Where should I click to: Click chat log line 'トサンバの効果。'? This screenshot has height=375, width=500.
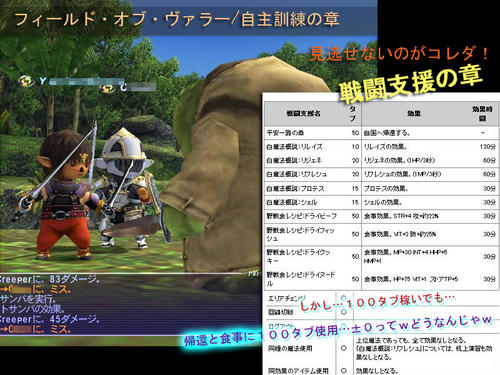click(x=32, y=309)
